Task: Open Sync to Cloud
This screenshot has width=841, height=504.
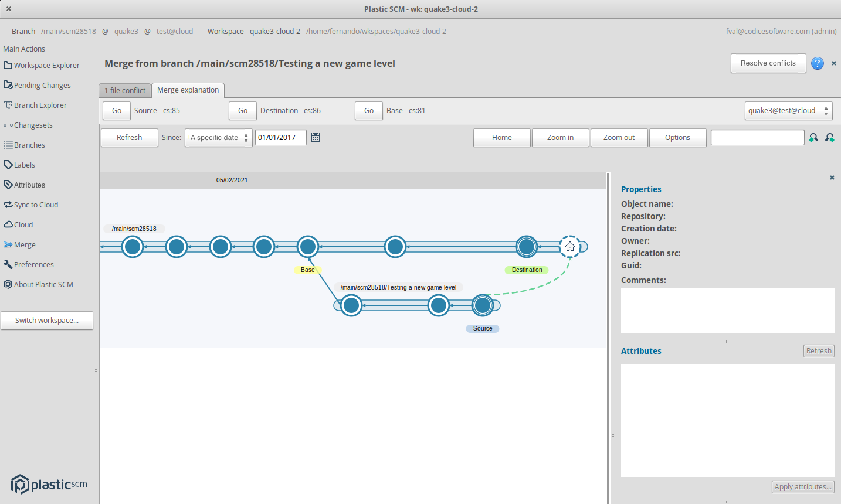Action: pyautogui.click(x=31, y=205)
